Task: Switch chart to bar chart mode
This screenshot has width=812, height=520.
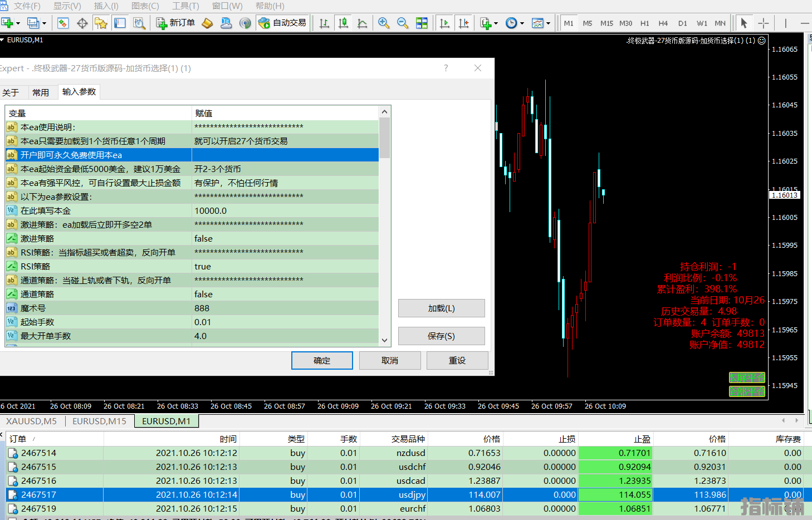Action: [x=324, y=23]
